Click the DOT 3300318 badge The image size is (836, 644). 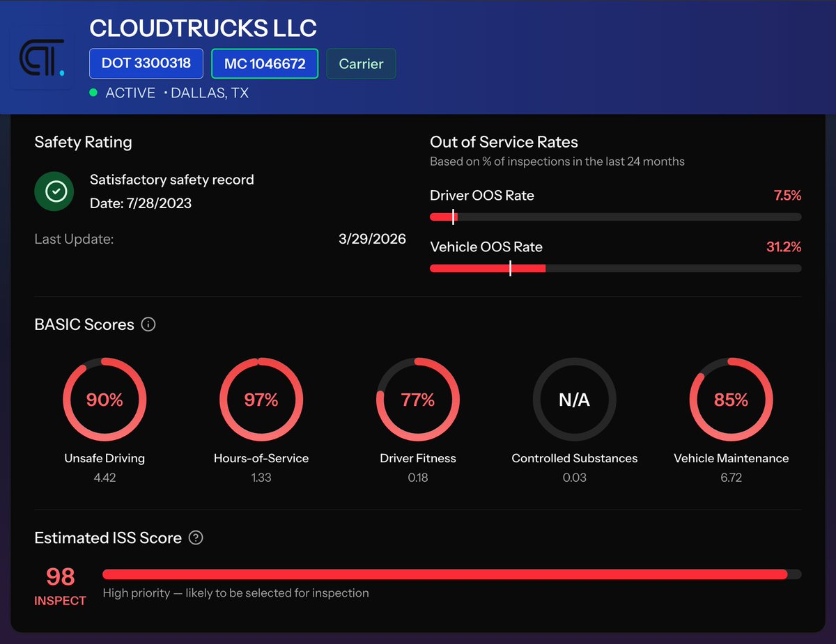[x=146, y=63]
